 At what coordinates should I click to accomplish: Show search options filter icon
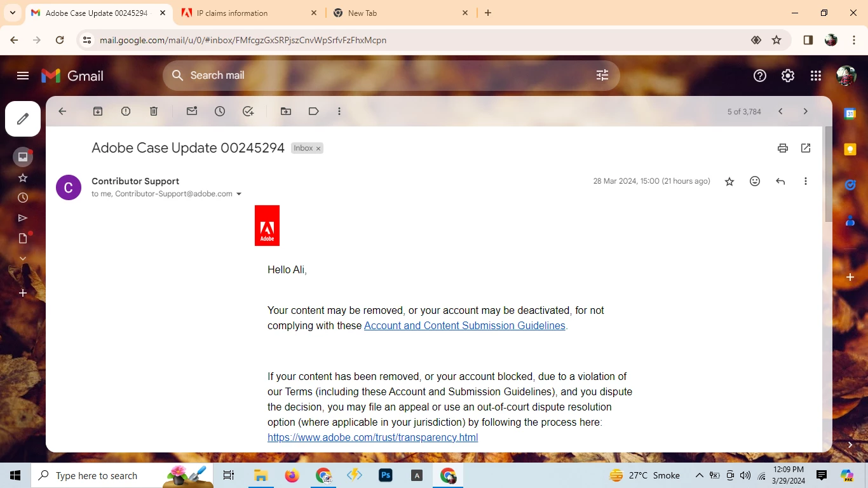coord(602,76)
